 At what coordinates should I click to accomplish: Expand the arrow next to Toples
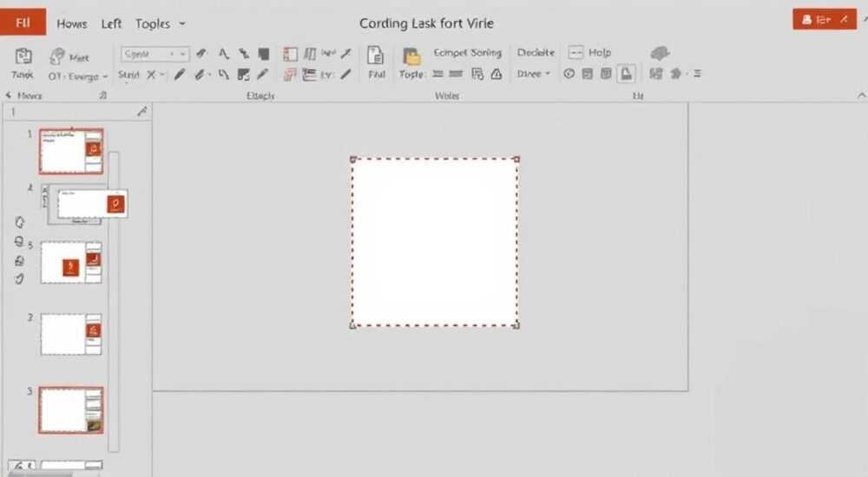(182, 23)
